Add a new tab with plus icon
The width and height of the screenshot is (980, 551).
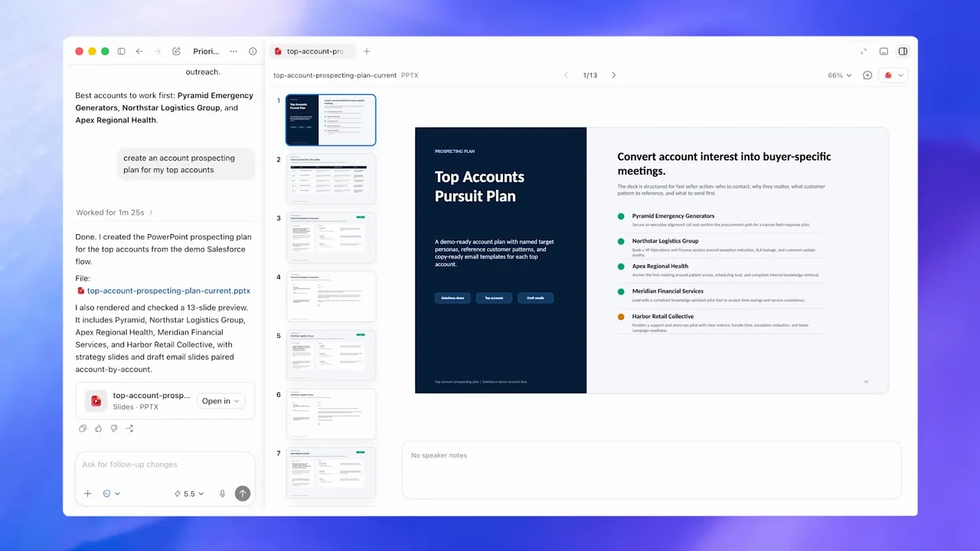coord(367,51)
